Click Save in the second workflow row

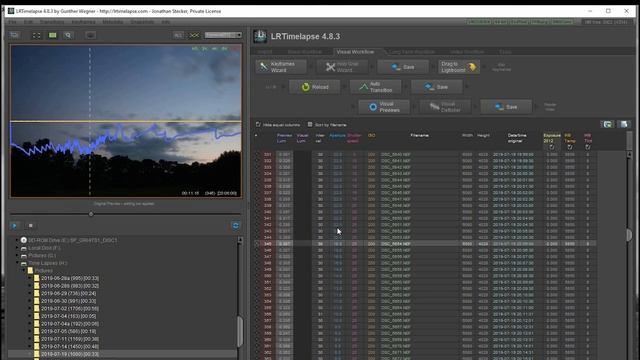click(437, 87)
